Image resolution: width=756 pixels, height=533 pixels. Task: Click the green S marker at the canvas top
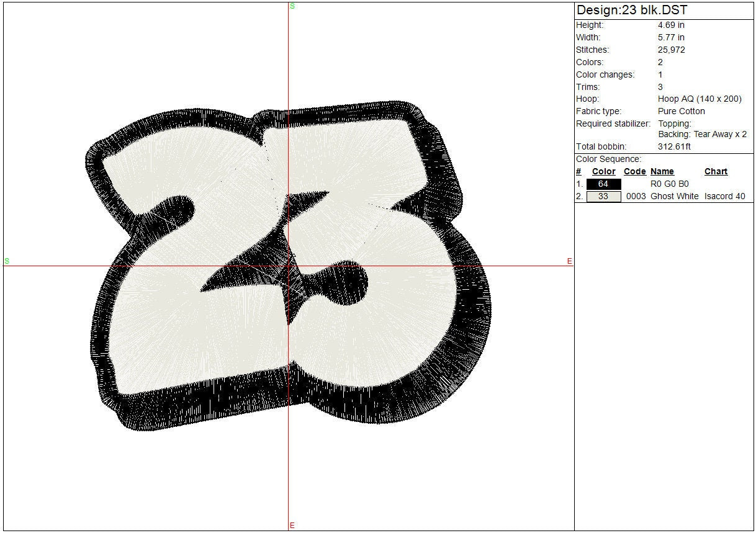click(x=292, y=6)
